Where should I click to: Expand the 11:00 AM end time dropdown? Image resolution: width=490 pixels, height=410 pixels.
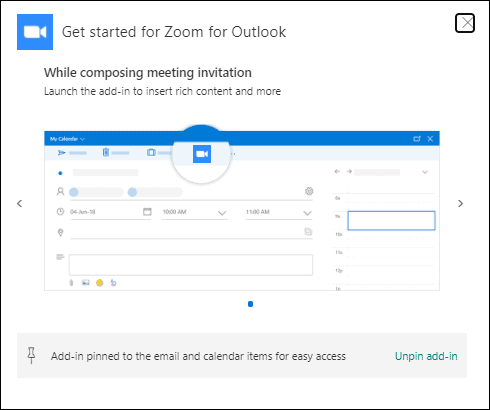click(x=307, y=213)
